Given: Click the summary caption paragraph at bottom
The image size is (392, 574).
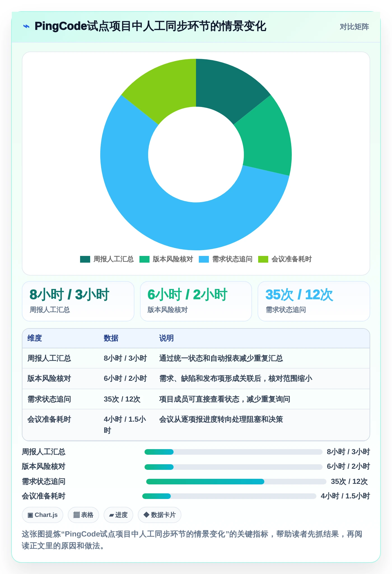Looking at the screenshot, I should pyautogui.click(x=192, y=540).
